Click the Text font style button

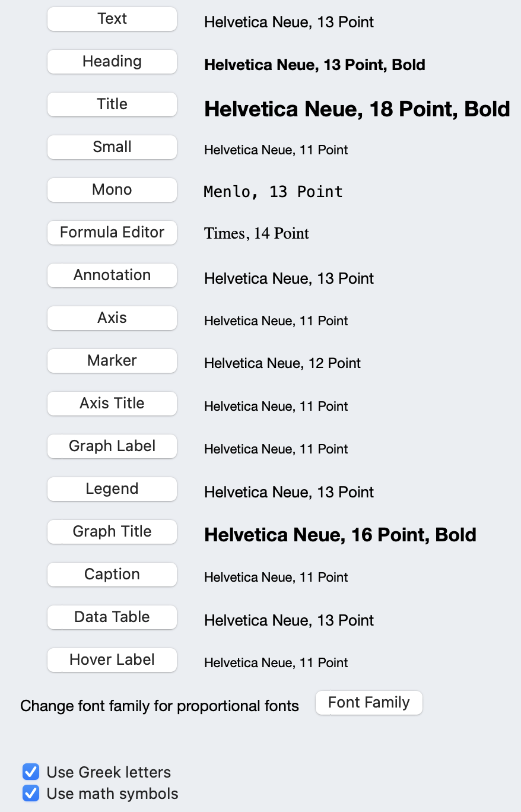(x=112, y=19)
